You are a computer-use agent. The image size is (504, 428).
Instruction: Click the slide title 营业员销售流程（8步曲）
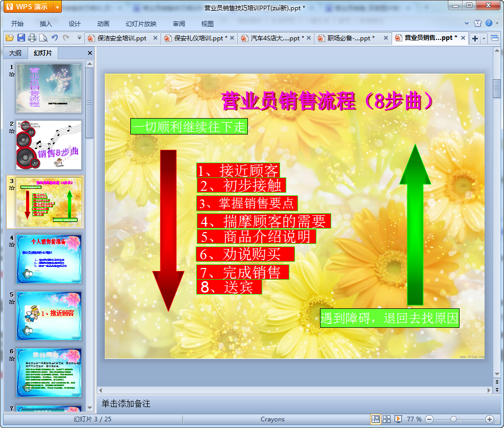pyautogui.click(x=327, y=101)
